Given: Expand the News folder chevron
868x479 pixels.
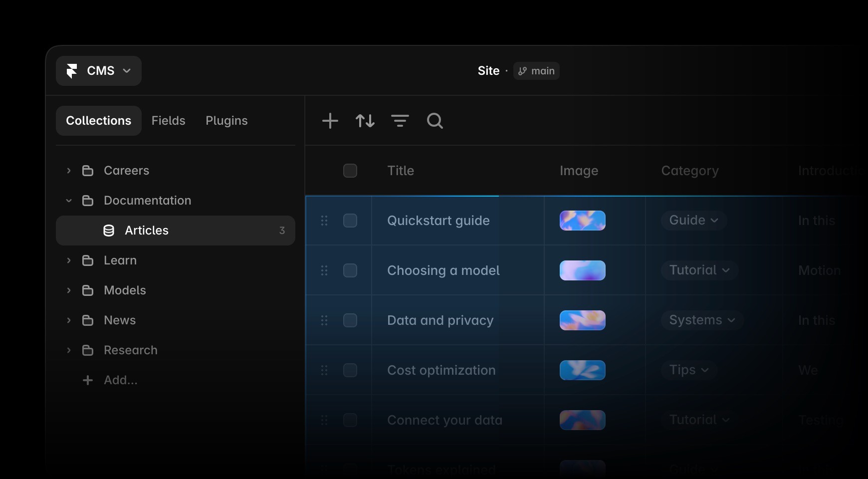Looking at the screenshot, I should [x=69, y=320].
